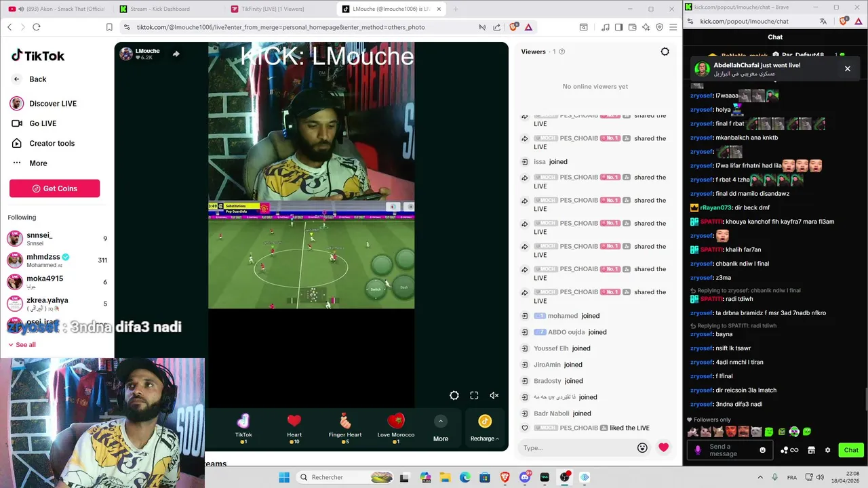Open LMouche profile avatar on the stream
This screenshot has height=488, width=868.
click(126, 54)
